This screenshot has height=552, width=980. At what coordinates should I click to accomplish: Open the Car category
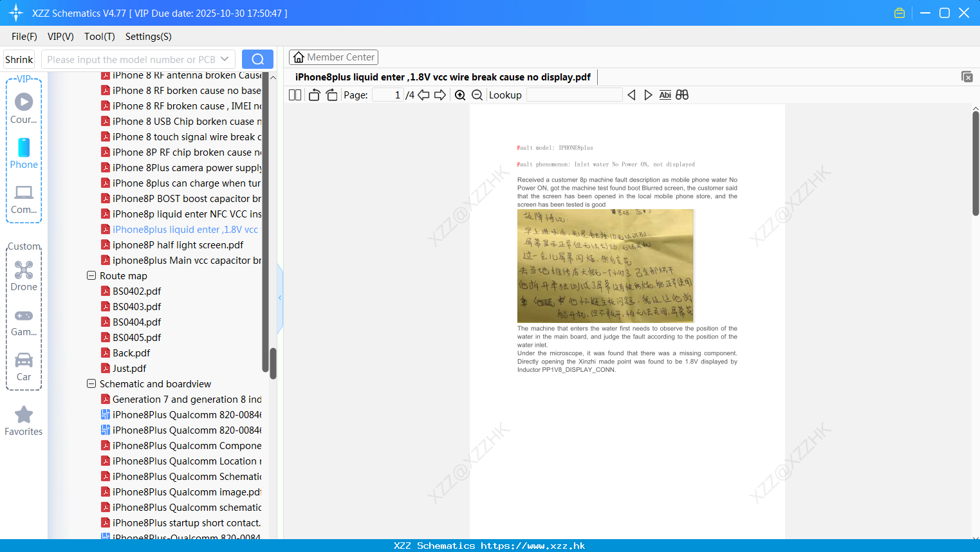[x=24, y=367]
